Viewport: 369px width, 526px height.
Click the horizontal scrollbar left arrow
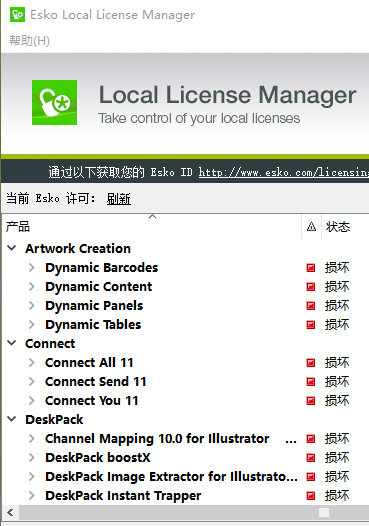pyautogui.click(x=10, y=512)
